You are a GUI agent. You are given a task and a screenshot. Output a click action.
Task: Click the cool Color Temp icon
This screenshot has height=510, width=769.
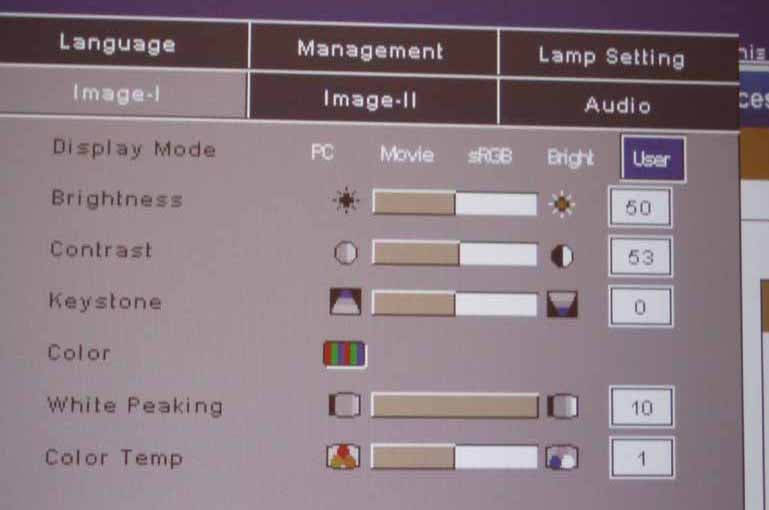click(x=562, y=458)
